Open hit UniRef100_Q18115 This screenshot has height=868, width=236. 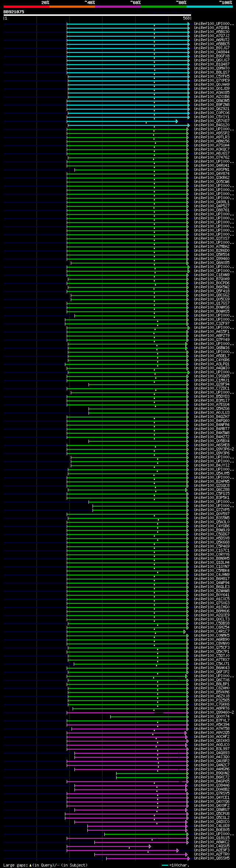[x=212, y=838]
